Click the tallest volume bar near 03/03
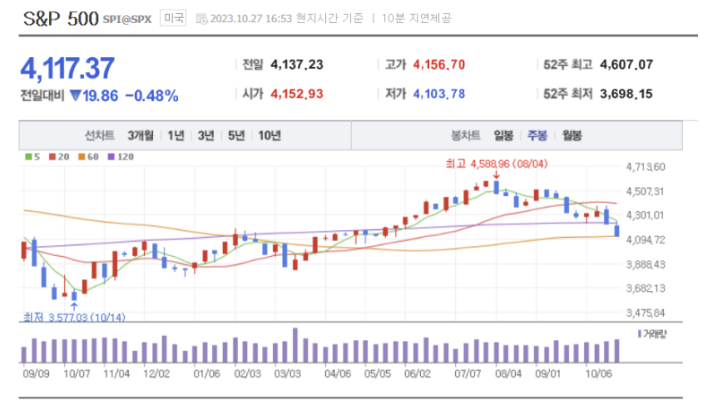 (x=295, y=345)
